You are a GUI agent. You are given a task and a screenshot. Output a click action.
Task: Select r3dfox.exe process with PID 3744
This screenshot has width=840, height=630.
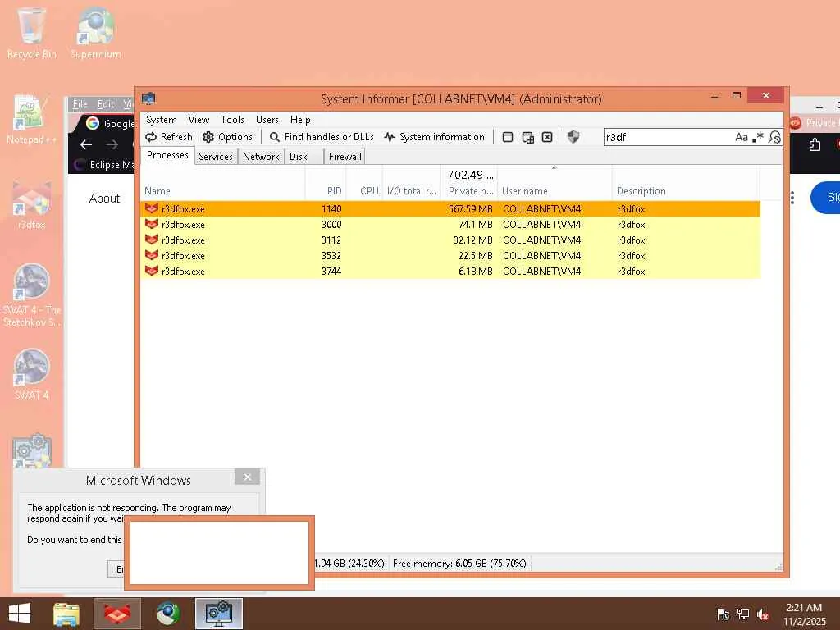coord(450,271)
